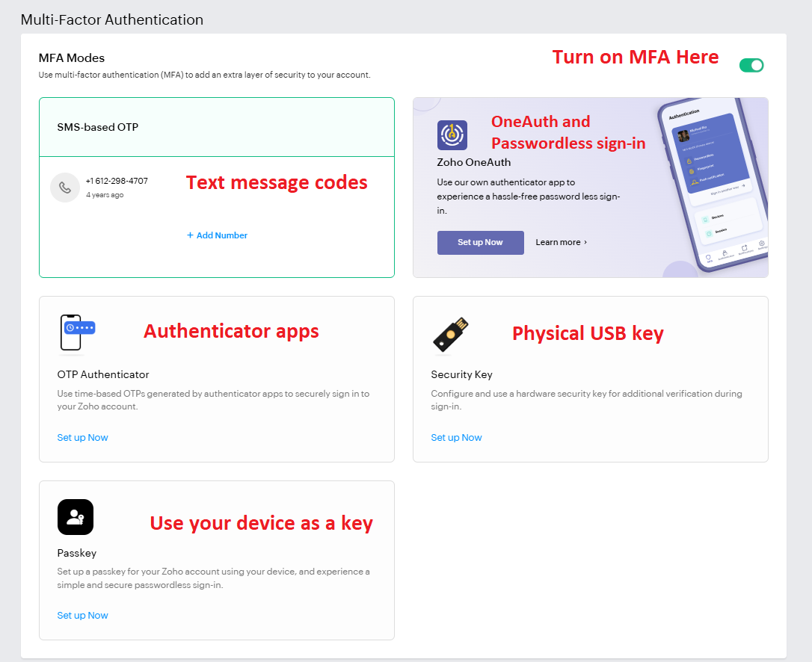Click the plus icon beside Add Number
This screenshot has height=662, width=812.
tap(190, 235)
